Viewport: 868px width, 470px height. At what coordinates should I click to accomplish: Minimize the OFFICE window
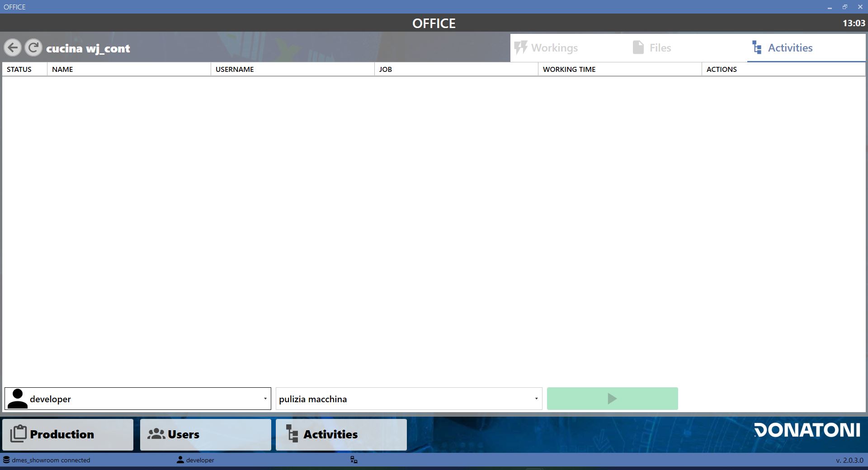830,7
